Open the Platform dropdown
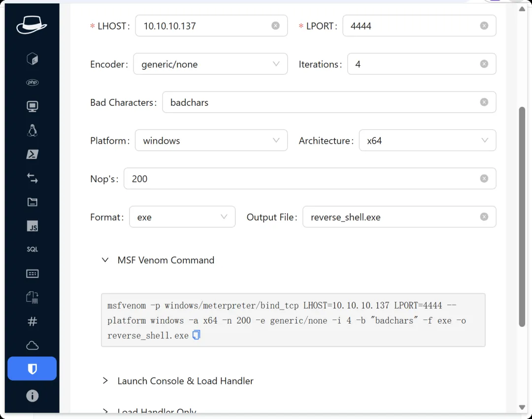 coord(211,140)
